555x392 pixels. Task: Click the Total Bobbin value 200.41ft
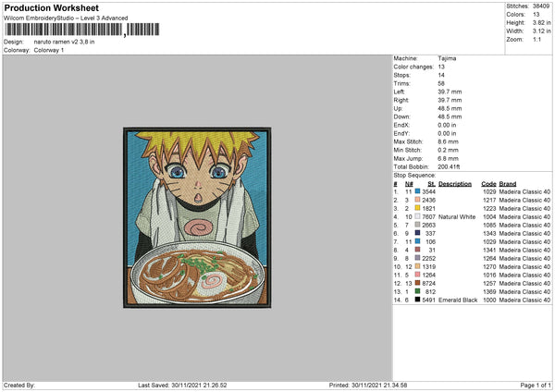tap(449, 166)
